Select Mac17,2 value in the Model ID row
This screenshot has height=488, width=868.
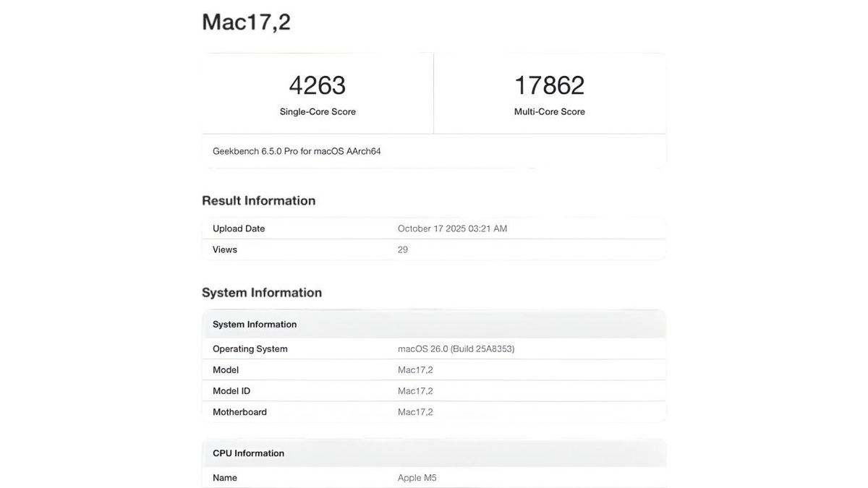coord(415,390)
